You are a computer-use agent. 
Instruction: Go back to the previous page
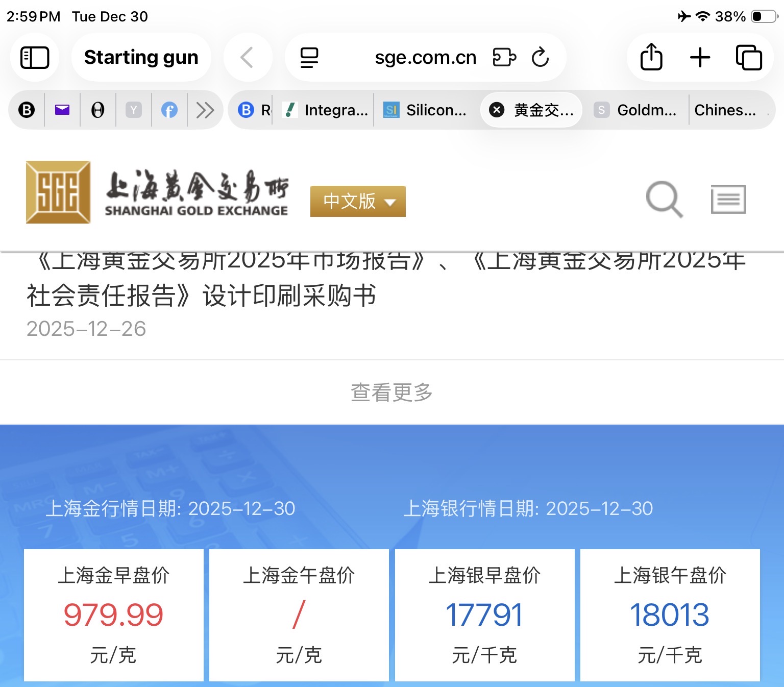(x=248, y=57)
